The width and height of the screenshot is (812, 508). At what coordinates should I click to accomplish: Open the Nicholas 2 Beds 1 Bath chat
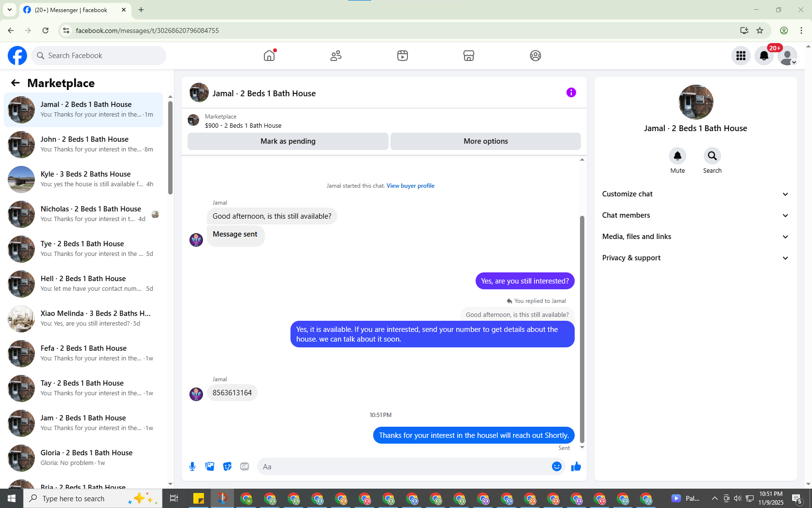coord(83,214)
